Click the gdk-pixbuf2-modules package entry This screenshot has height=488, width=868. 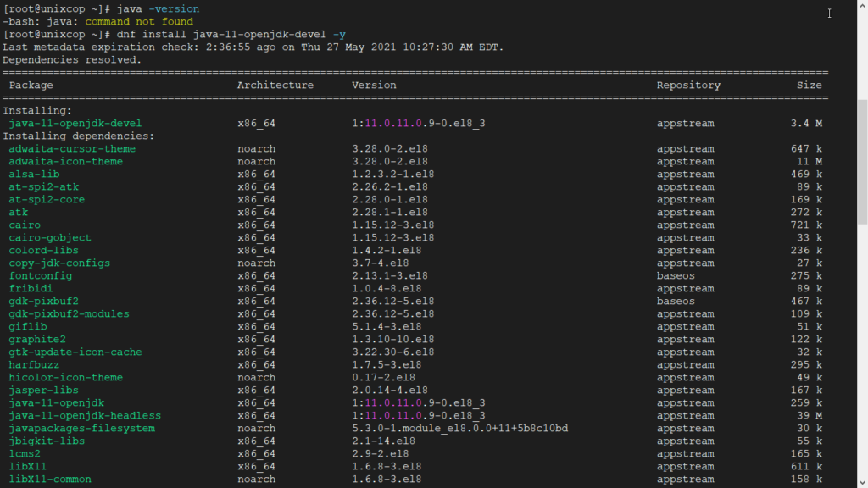[70, 314]
